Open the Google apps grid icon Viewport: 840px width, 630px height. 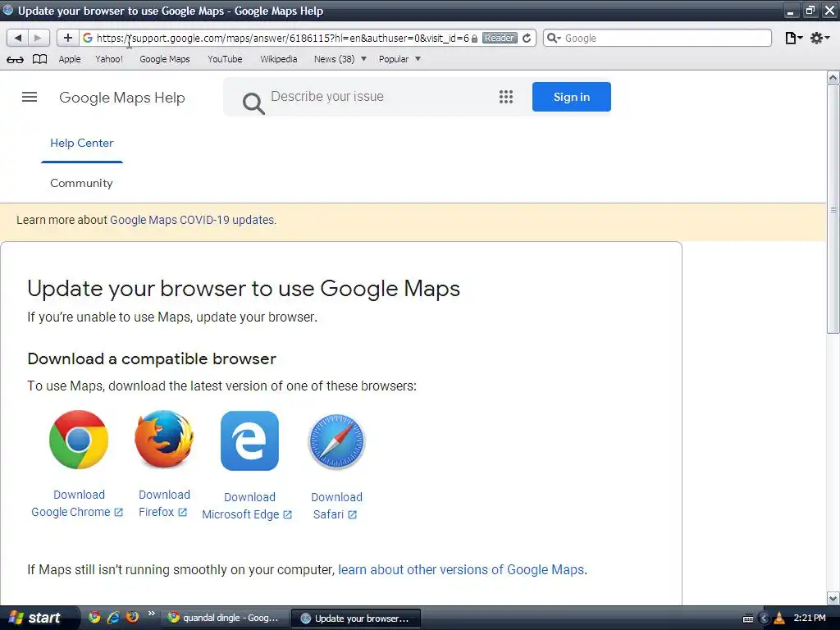tap(506, 97)
